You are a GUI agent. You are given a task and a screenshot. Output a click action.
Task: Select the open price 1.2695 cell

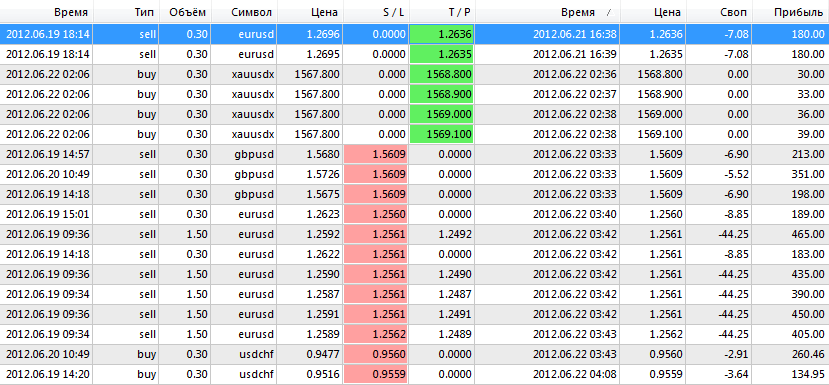tap(323, 54)
